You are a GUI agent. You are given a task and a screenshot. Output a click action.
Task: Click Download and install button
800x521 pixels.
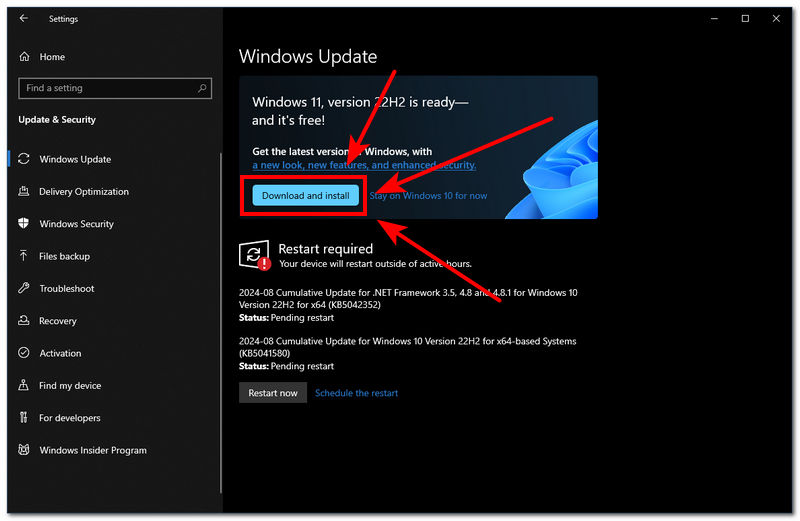click(306, 195)
